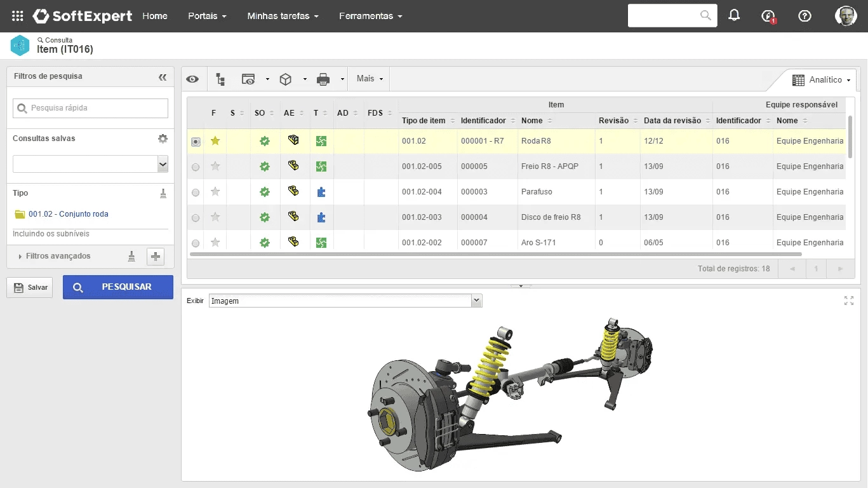Open the Exibir display dropdown showing Imagem

(x=476, y=301)
